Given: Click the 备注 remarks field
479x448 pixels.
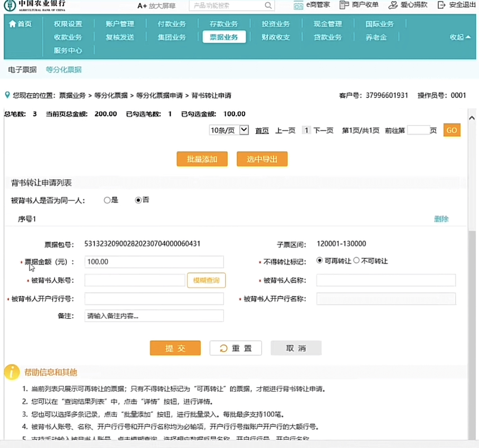Looking at the screenshot, I should point(154,316).
